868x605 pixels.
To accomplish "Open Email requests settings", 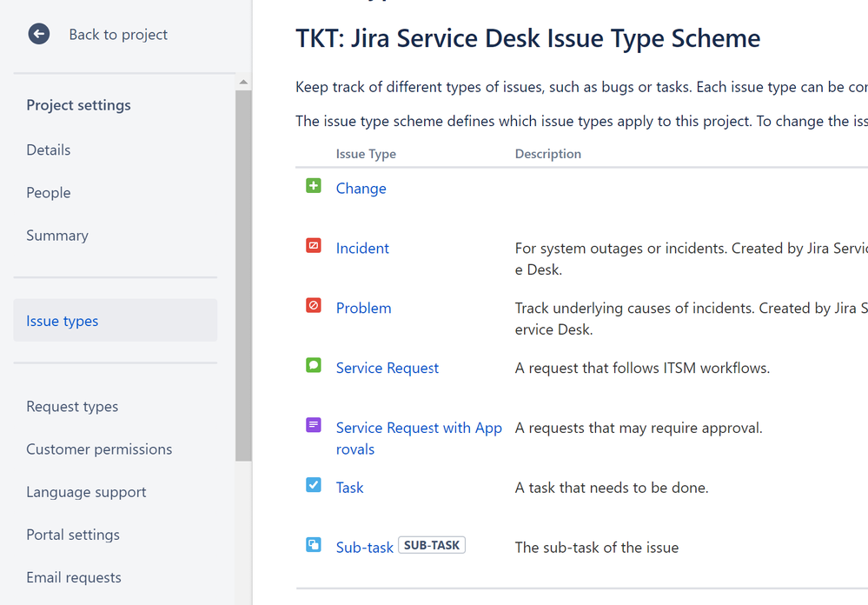I will [x=74, y=577].
